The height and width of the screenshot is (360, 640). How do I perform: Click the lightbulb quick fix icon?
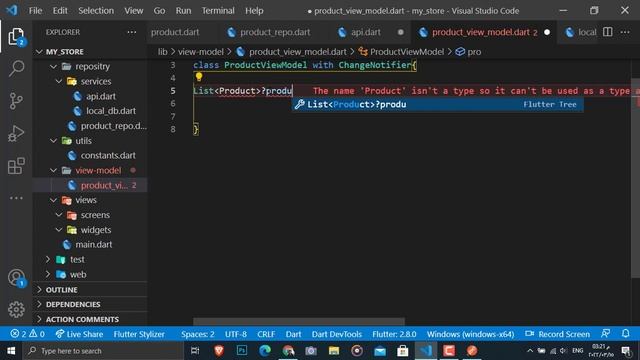pyautogui.click(x=199, y=77)
